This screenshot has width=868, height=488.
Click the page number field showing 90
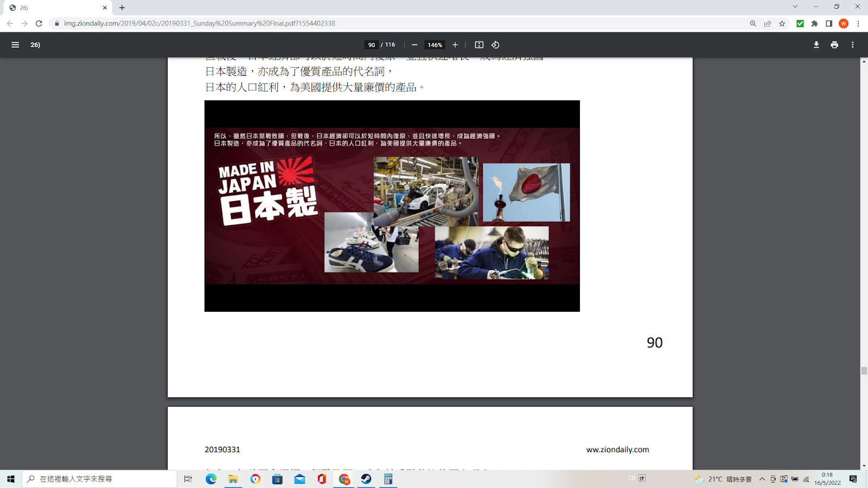pos(372,45)
